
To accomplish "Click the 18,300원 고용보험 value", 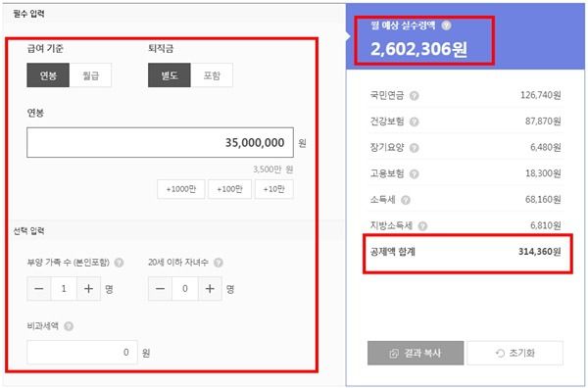I will [543, 173].
